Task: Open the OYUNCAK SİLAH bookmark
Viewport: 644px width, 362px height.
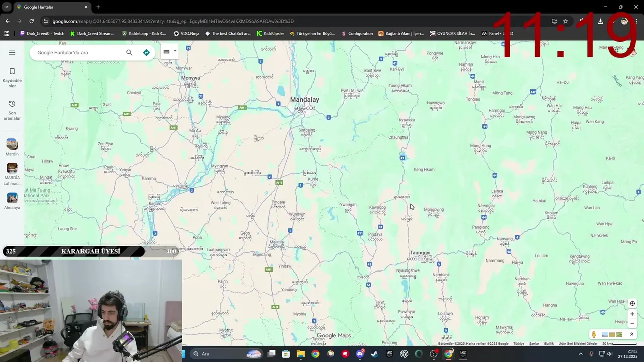Action: (452, 34)
